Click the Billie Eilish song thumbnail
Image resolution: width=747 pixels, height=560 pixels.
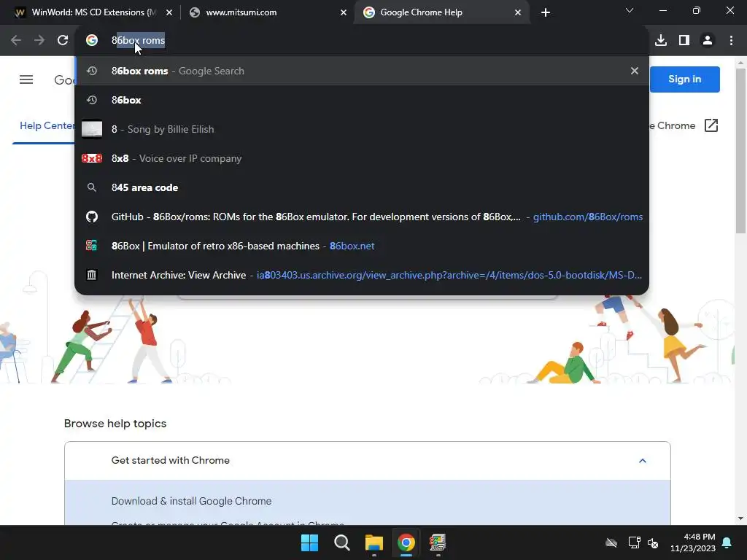pyautogui.click(x=91, y=129)
